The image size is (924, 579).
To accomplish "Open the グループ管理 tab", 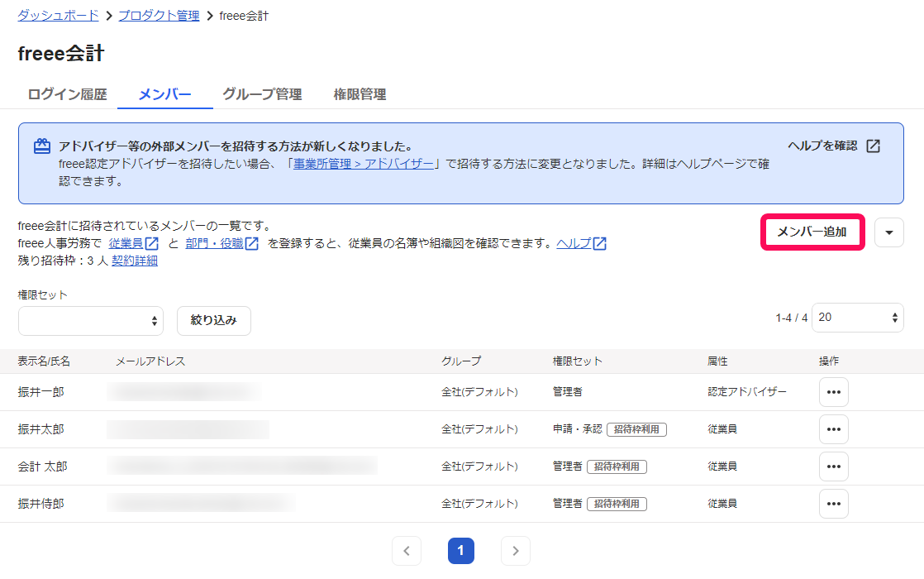I will pyautogui.click(x=262, y=94).
